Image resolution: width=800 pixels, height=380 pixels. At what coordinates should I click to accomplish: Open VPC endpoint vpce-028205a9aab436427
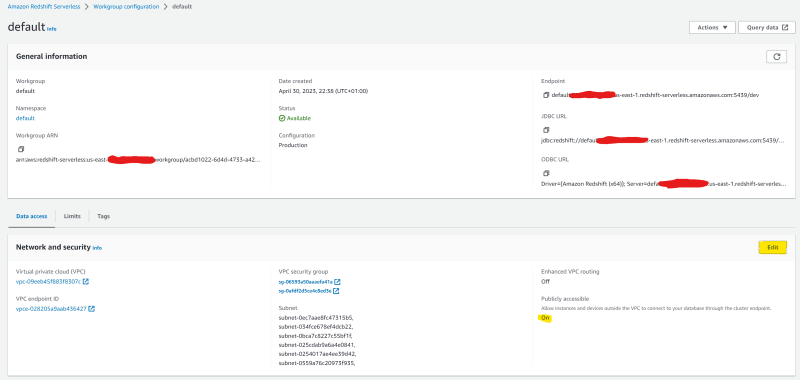pos(51,309)
